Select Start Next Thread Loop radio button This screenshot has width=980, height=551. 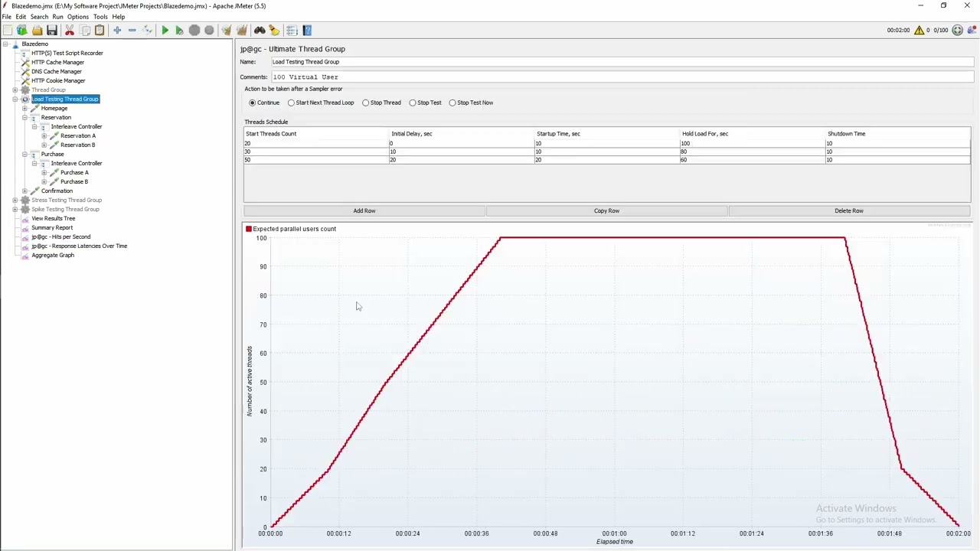tap(291, 103)
